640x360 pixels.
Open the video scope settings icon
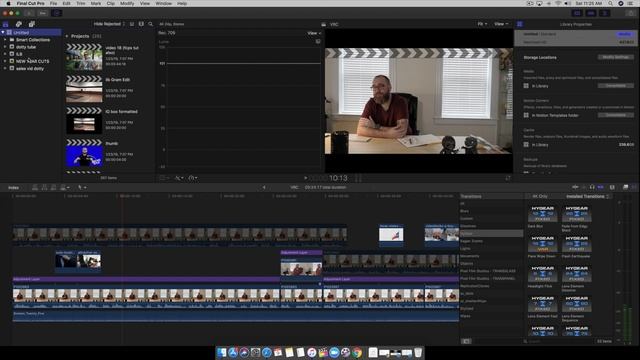(x=318, y=41)
